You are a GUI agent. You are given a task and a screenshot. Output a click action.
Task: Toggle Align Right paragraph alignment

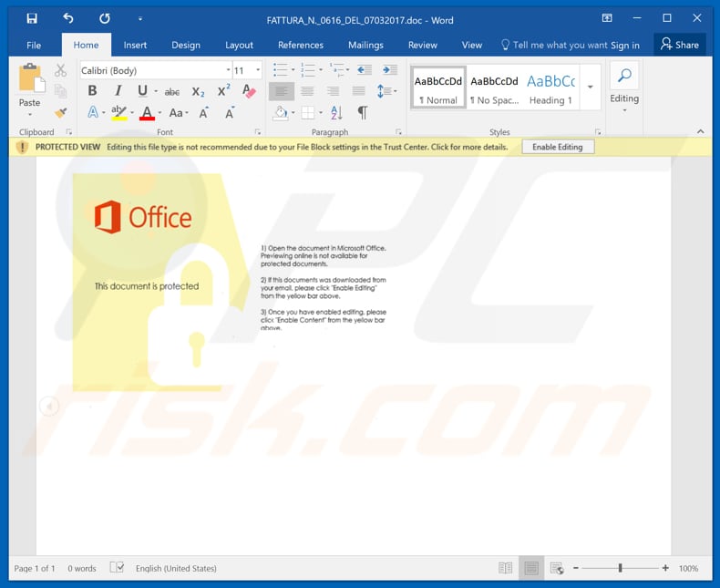[333, 91]
